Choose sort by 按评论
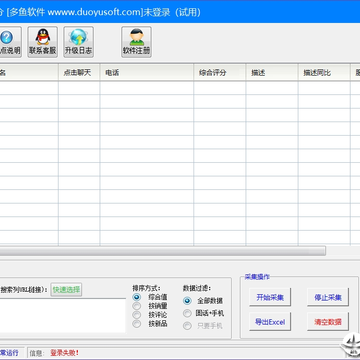360x360 pixels. click(137, 315)
